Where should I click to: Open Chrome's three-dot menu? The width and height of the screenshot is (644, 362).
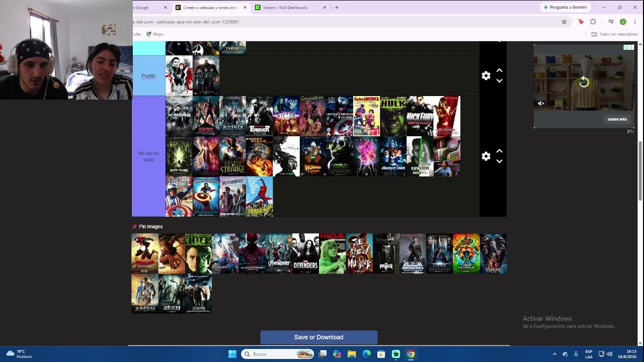635,22
